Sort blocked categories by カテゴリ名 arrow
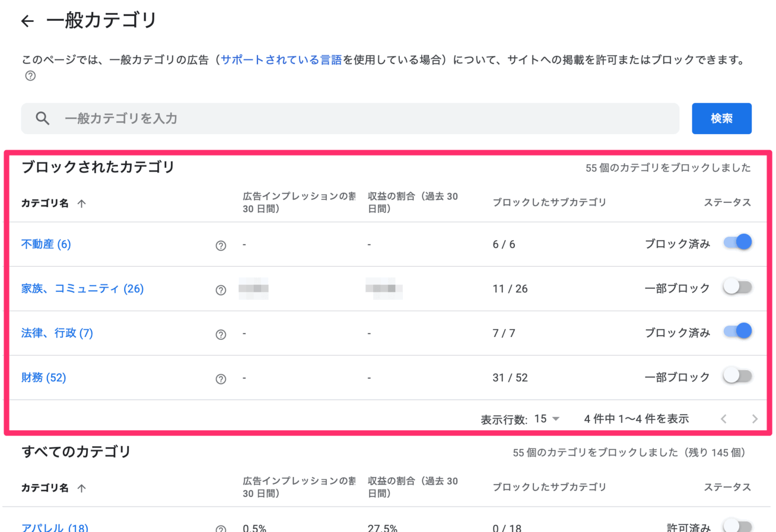Viewport: 776px width, 532px height. [x=82, y=203]
